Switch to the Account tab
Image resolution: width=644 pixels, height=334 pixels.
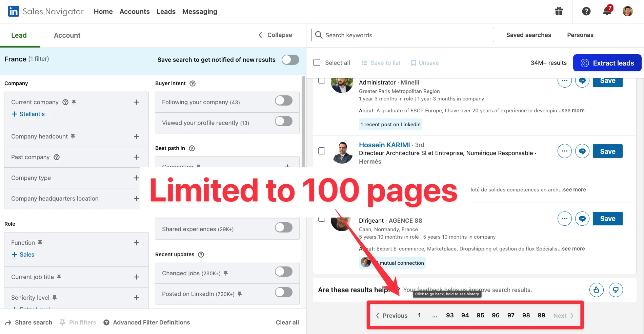pos(67,35)
